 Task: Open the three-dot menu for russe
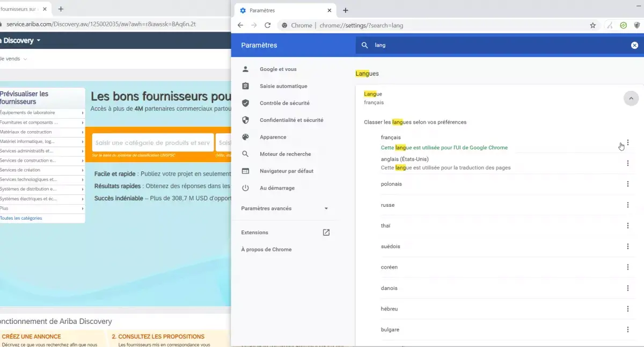[x=628, y=205]
